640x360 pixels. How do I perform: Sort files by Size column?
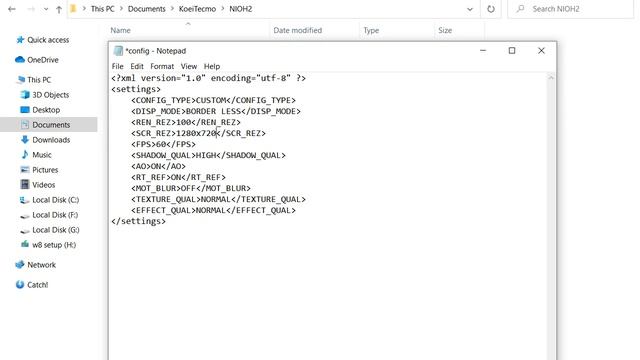tap(445, 30)
